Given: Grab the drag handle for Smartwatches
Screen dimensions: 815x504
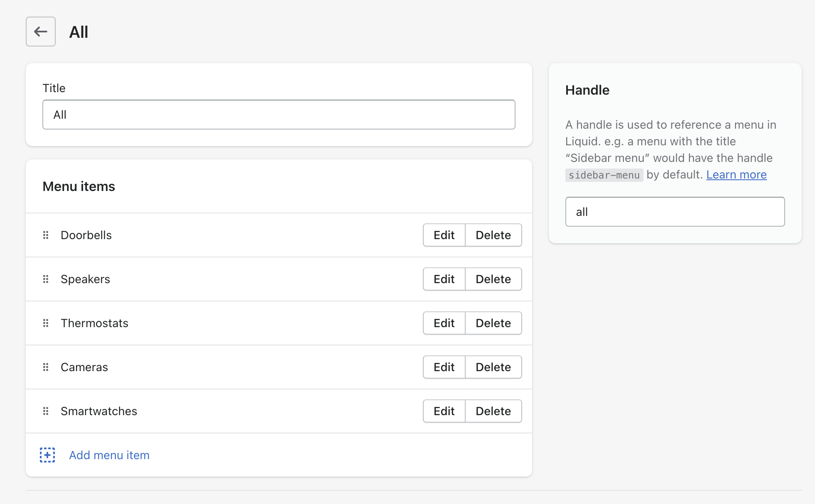Looking at the screenshot, I should 46,411.
